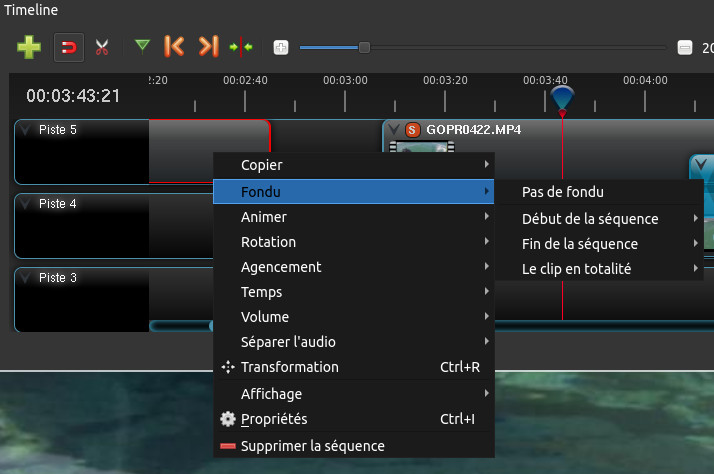The height and width of the screenshot is (474, 714).
Task: Enable the razor scissors tool
Action: (102, 46)
